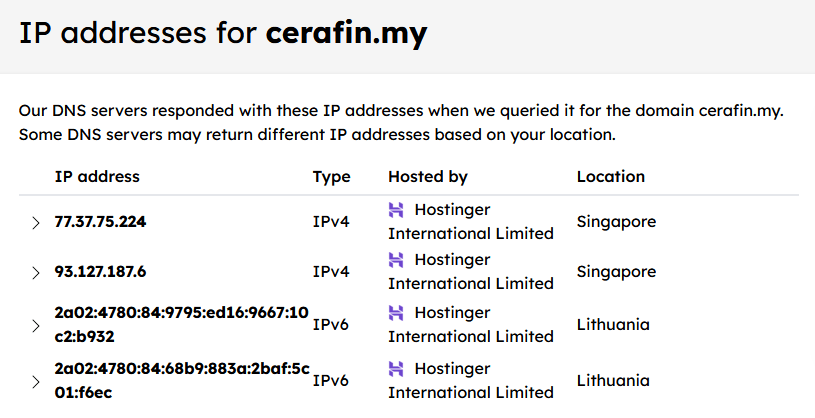
Task: Click Hostinger logo beside the IPv6 address ending f6ec
Action: (397, 369)
